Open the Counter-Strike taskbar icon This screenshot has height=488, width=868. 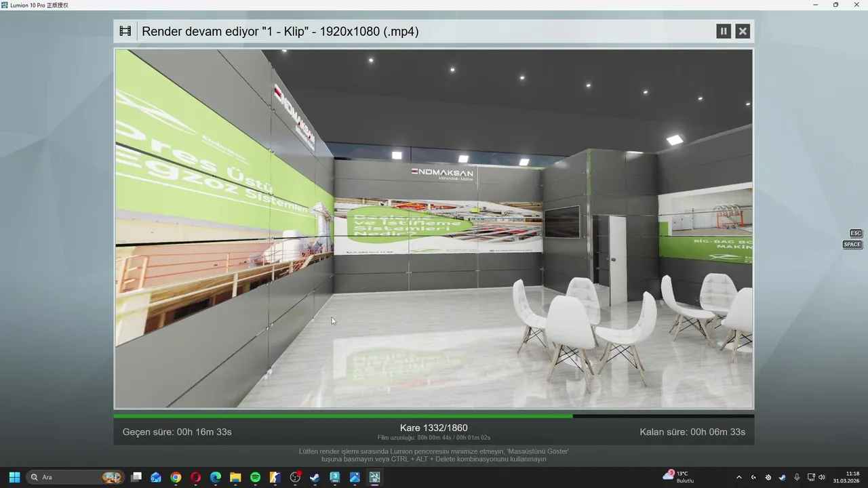[x=275, y=477]
